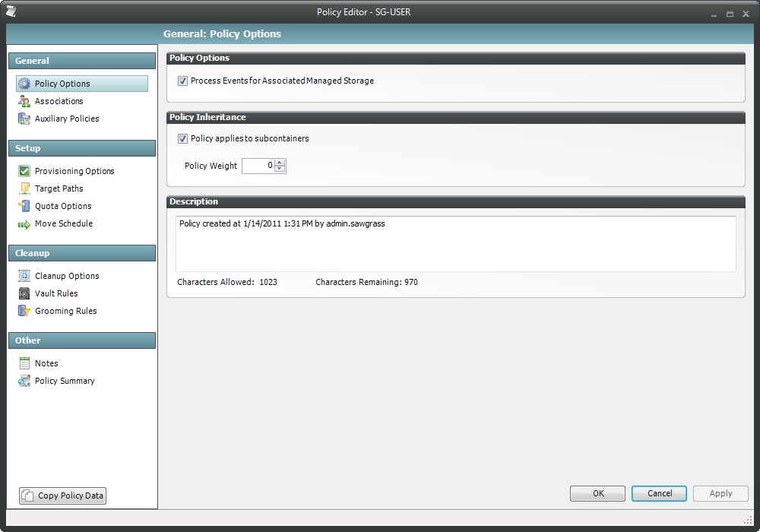Click the Characters Remaining: 970 text
Image resolution: width=760 pixels, height=532 pixels.
(x=366, y=282)
